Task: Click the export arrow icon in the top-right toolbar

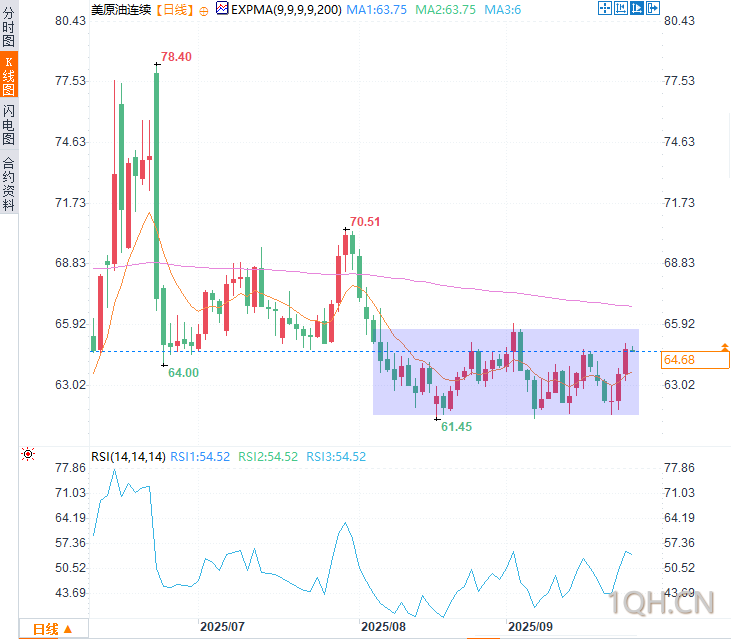Action: tap(653, 8)
